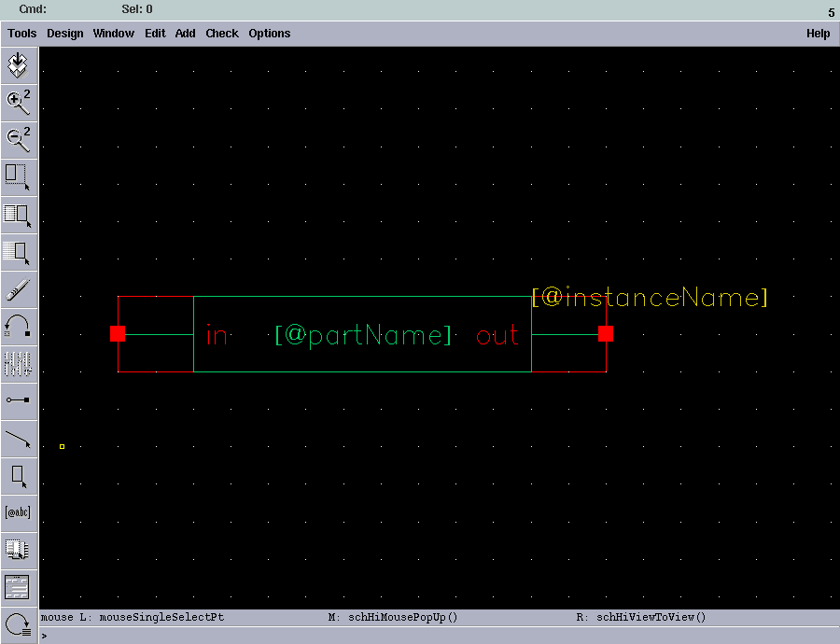
Task: Open the Add menu
Action: coord(185,33)
